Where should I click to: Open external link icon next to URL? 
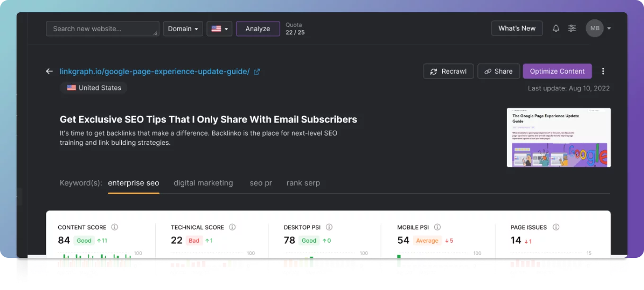tap(257, 71)
